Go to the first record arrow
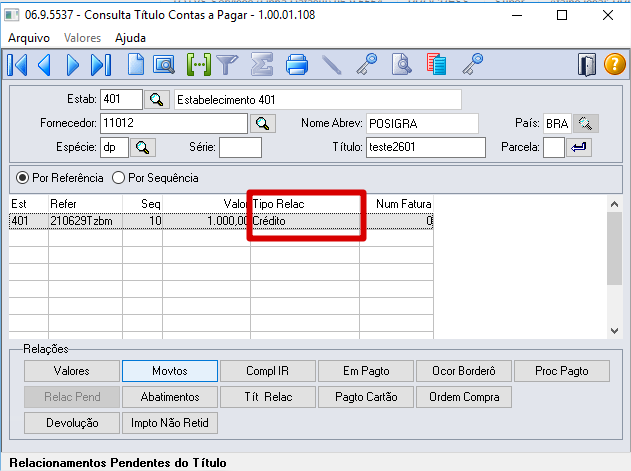 coord(17,64)
